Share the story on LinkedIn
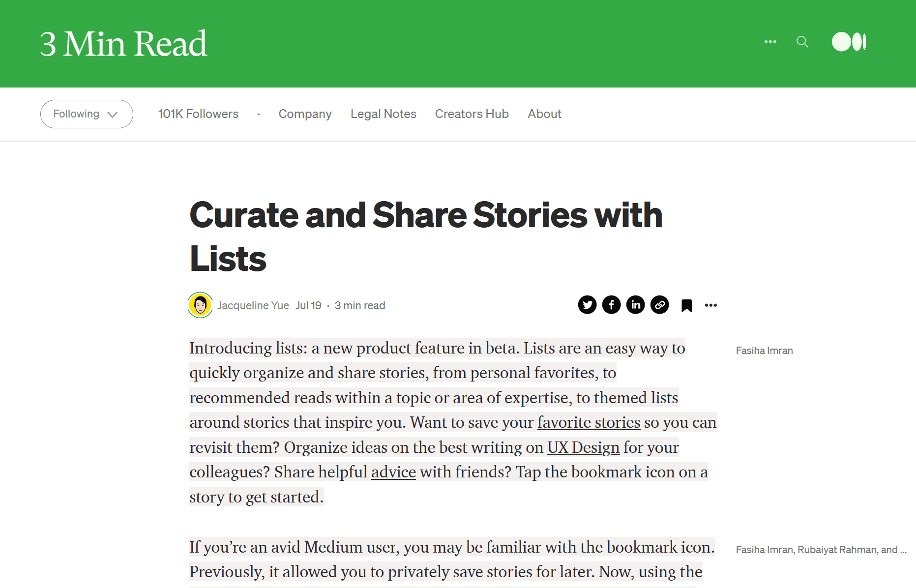 coord(635,305)
